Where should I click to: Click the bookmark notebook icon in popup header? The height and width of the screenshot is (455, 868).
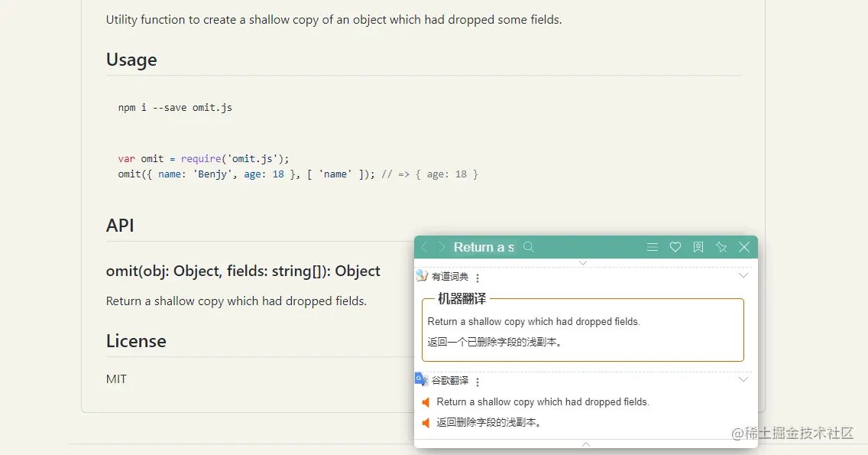[x=698, y=247]
